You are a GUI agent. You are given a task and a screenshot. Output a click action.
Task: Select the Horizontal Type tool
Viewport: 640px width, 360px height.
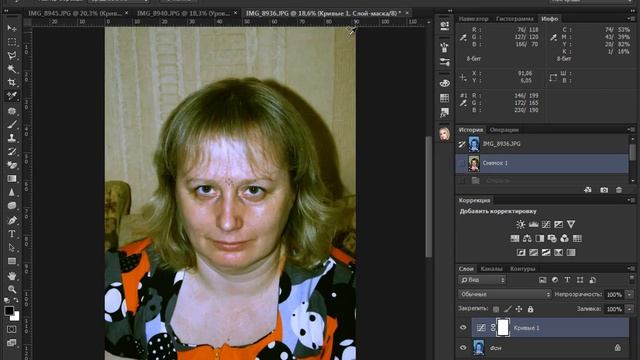pos(12,234)
